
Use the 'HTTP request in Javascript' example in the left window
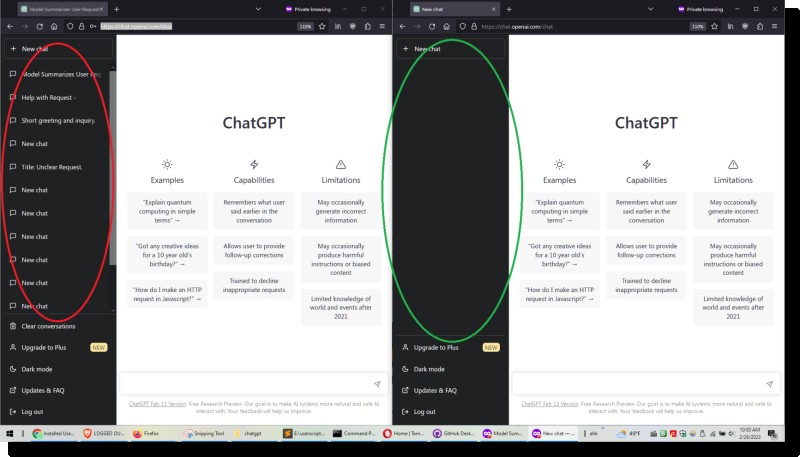tap(167, 294)
